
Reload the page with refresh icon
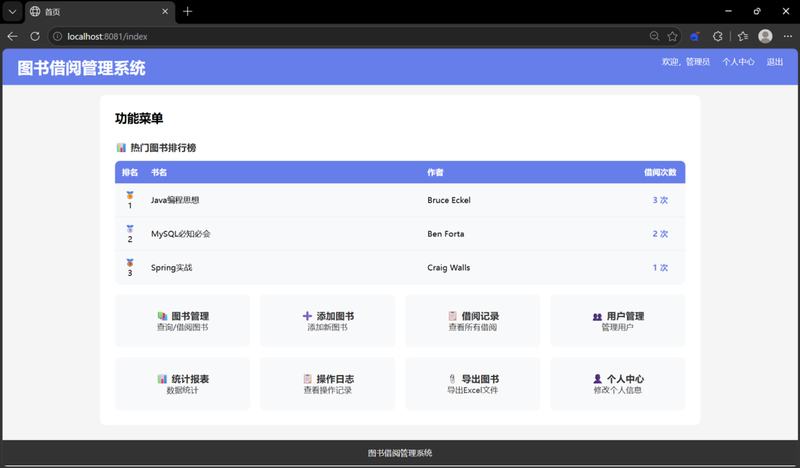(35, 36)
